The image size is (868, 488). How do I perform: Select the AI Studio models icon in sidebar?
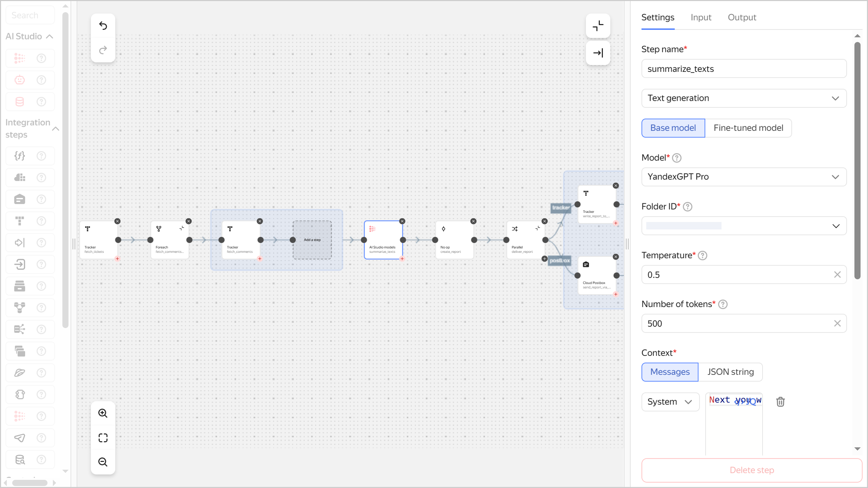[19, 58]
